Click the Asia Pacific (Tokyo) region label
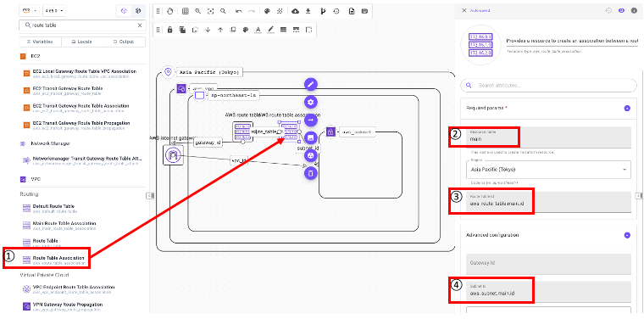644x319 pixels. tap(208, 72)
